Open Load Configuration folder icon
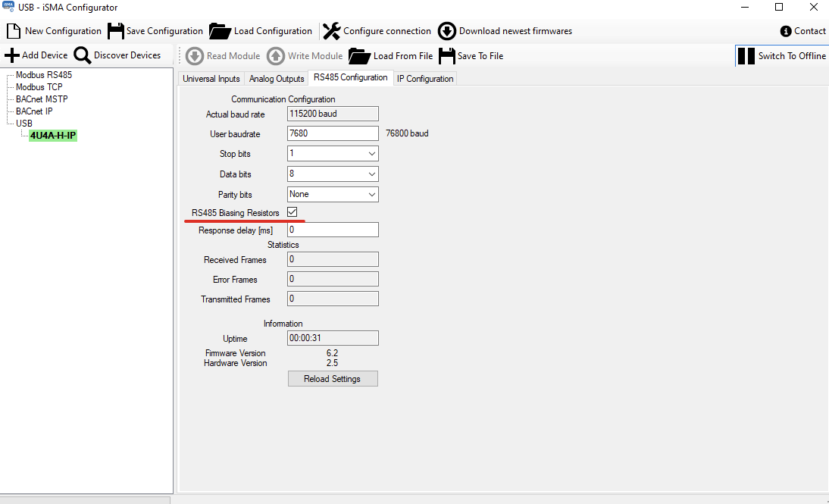Viewport: 829px width, 504px height. (x=220, y=31)
